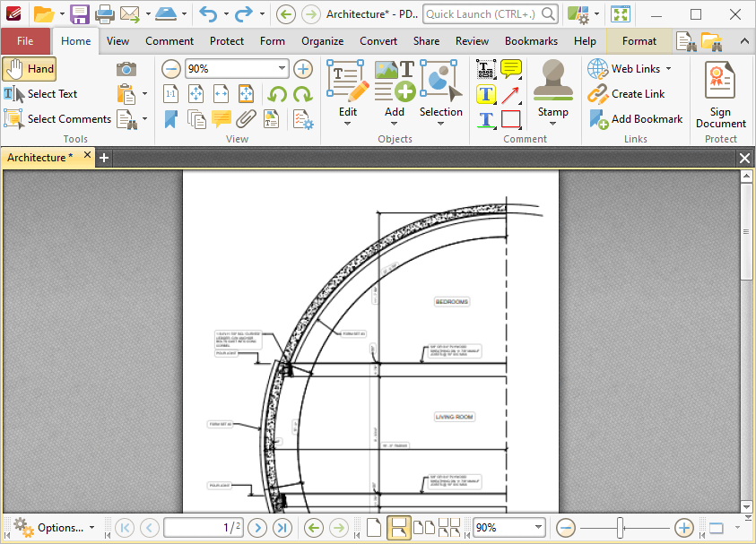This screenshot has height=544, width=756.
Task: Select the red Arrow drawing tool
Action: (511, 95)
